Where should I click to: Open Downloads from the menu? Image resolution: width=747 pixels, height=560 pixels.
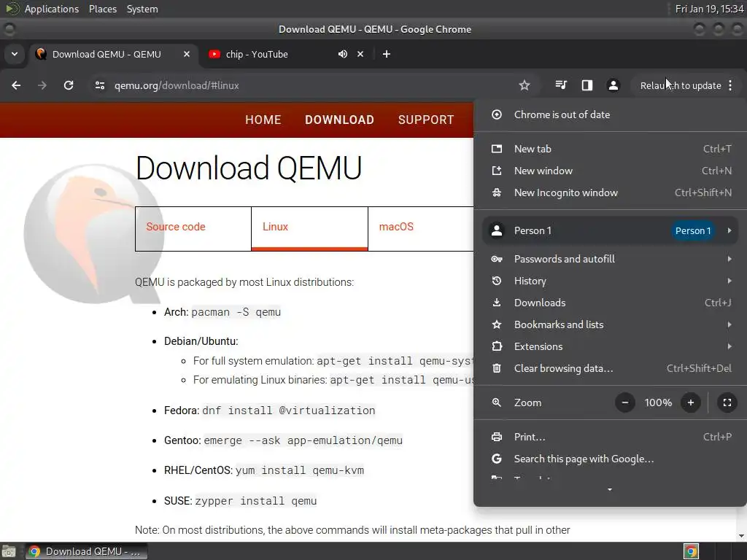(x=611, y=303)
